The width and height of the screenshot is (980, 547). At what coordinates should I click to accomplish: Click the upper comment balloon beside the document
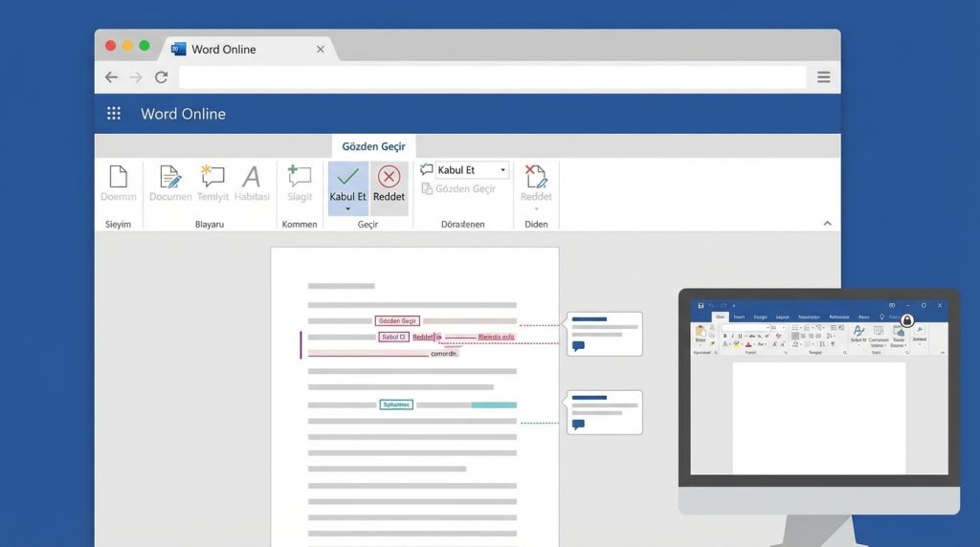(x=604, y=334)
